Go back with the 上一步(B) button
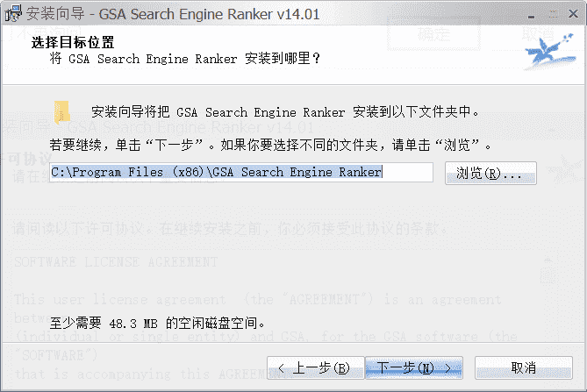The width and height of the screenshot is (587, 392). tap(316, 368)
